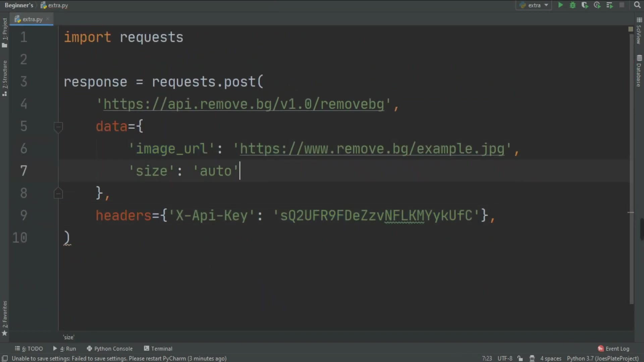644x362 pixels.
Task: Click the error stripe mark near line 9
Action: click(631, 213)
